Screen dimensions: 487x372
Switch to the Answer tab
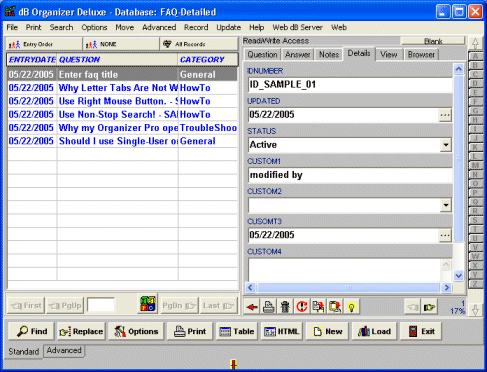click(x=297, y=55)
